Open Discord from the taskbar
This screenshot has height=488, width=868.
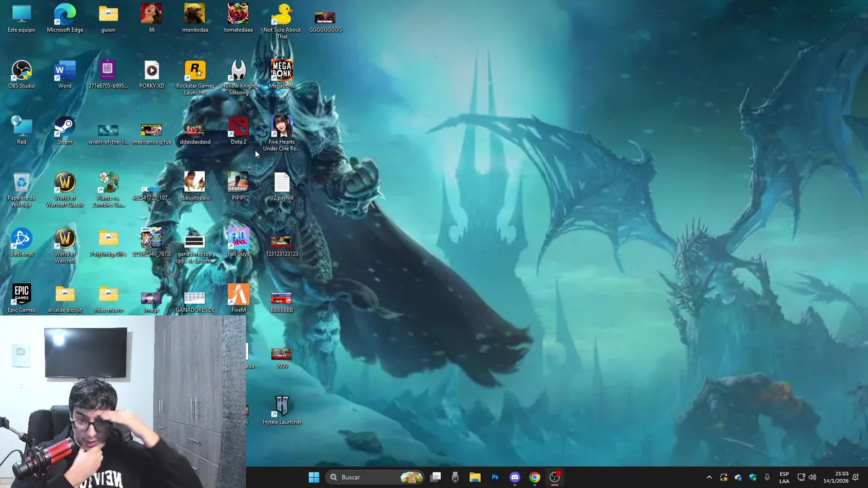pos(515,477)
